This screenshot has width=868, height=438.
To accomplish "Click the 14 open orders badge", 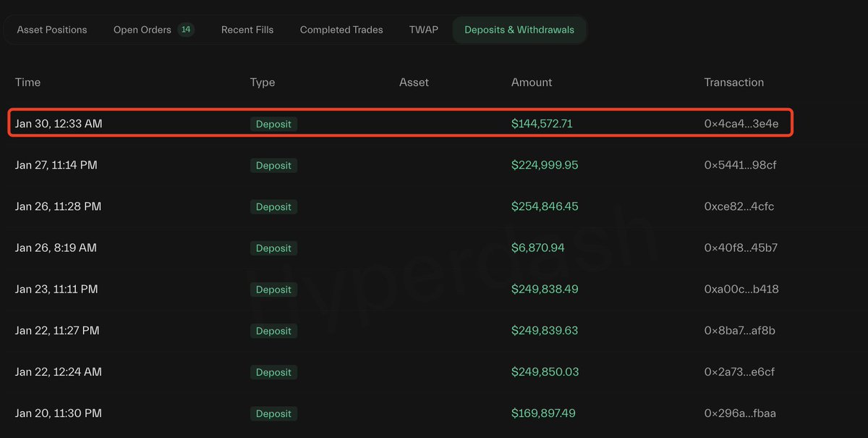I will tap(186, 30).
